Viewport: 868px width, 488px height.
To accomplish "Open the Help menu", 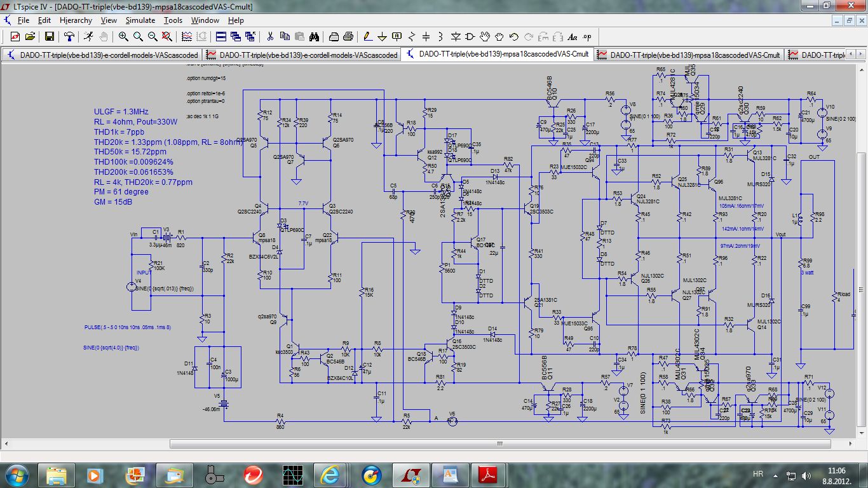I will (x=236, y=20).
